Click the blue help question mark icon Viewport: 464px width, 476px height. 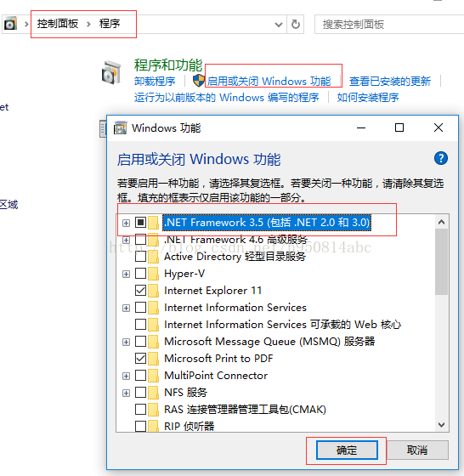[441, 158]
